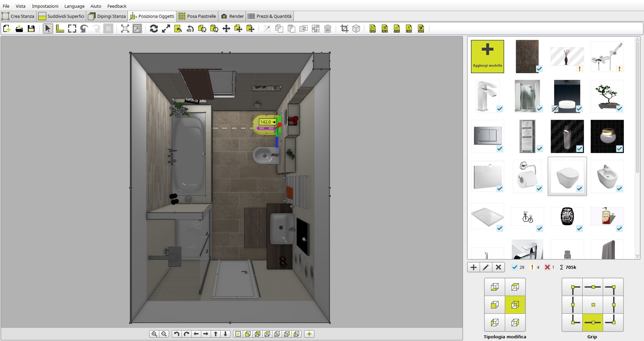Switch to Posa Piastrelle tab
Image resolution: width=644 pixels, height=341 pixels.
click(197, 16)
